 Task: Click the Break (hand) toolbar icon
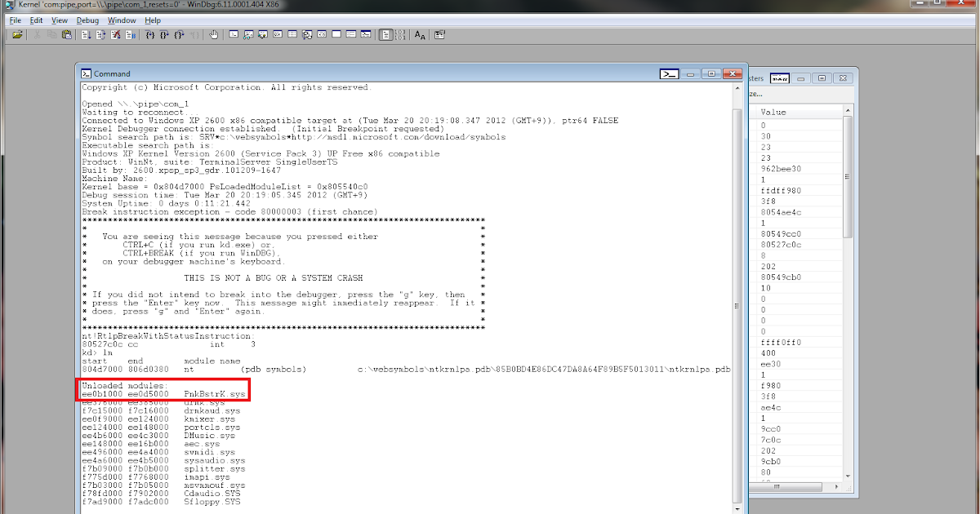[213, 34]
